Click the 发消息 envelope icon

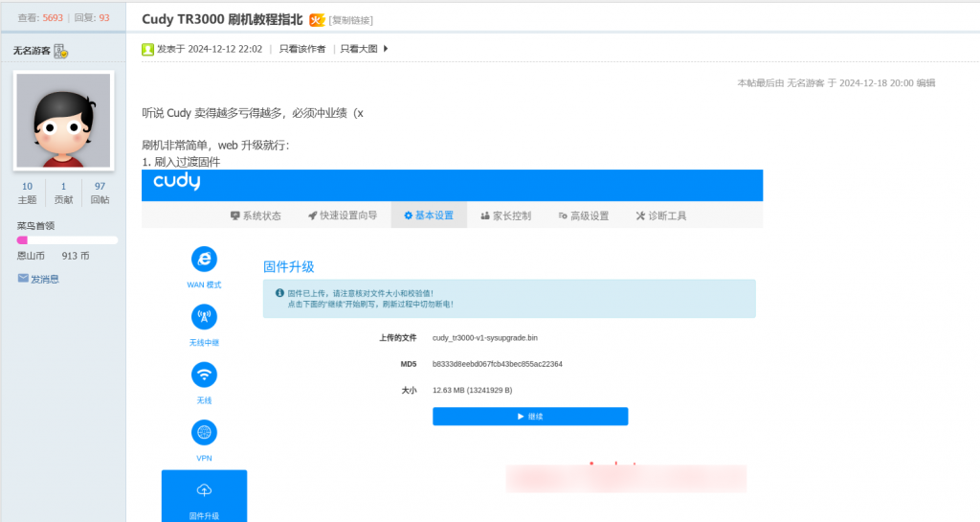pos(23,279)
